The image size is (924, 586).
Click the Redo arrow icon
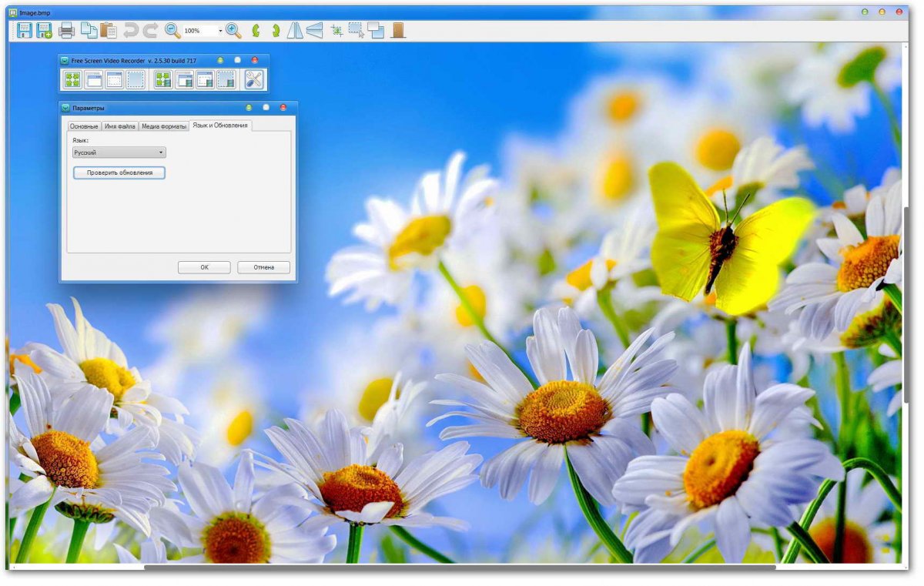tap(150, 31)
